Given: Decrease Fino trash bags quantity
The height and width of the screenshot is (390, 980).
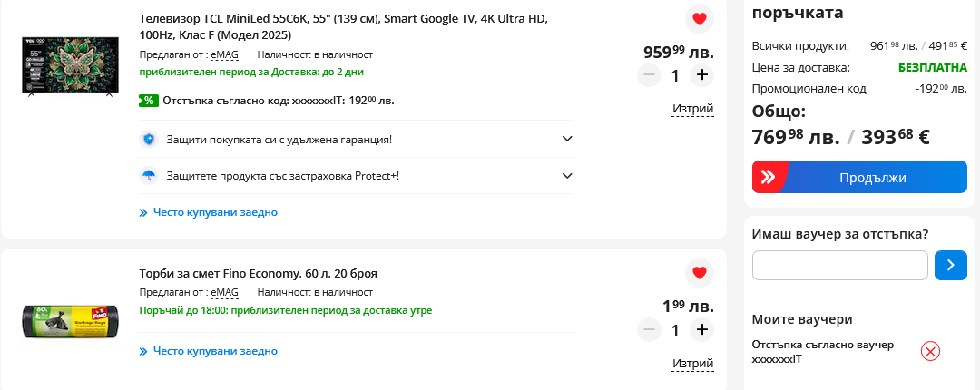Looking at the screenshot, I should coord(649,330).
